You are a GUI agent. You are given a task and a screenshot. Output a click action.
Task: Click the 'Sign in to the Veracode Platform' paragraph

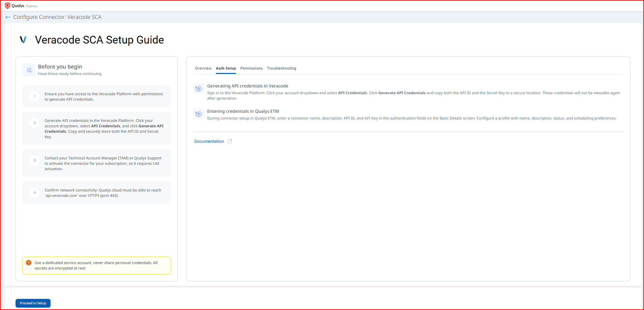point(413,96)
